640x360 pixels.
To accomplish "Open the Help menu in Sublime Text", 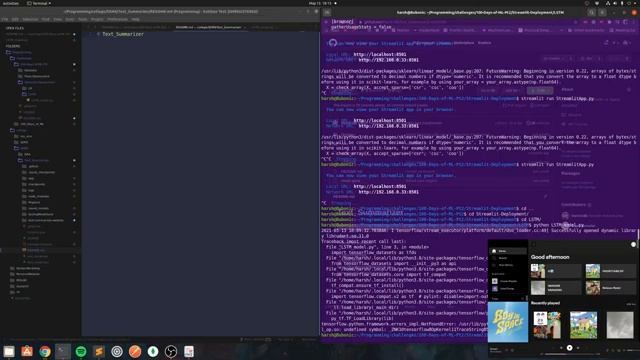I will (x=136, y=19).
